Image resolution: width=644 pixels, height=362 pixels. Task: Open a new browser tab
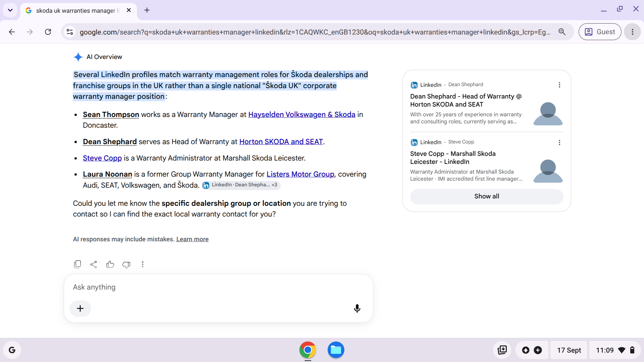(147, 10)
